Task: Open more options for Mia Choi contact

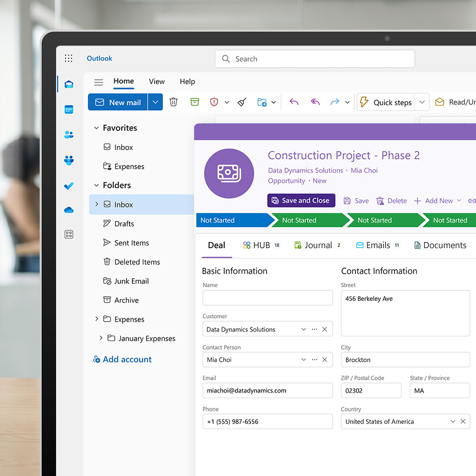Action: [315, 360]
